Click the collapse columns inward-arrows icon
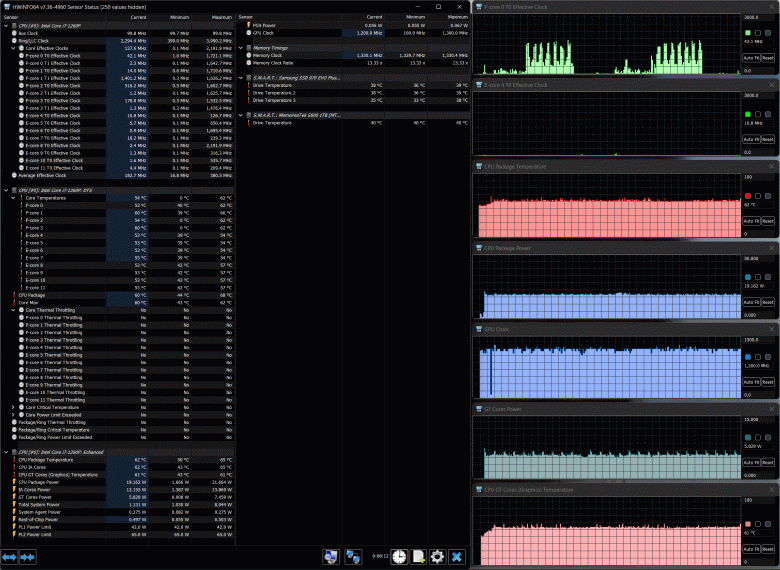This screenshot has width=780, height=570. coord(27,557)
